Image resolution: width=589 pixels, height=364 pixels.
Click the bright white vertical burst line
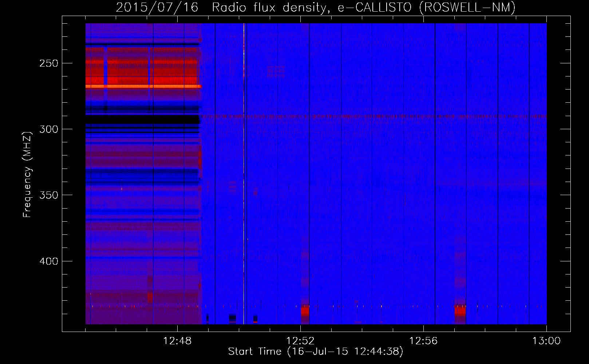tap(244, 173)
